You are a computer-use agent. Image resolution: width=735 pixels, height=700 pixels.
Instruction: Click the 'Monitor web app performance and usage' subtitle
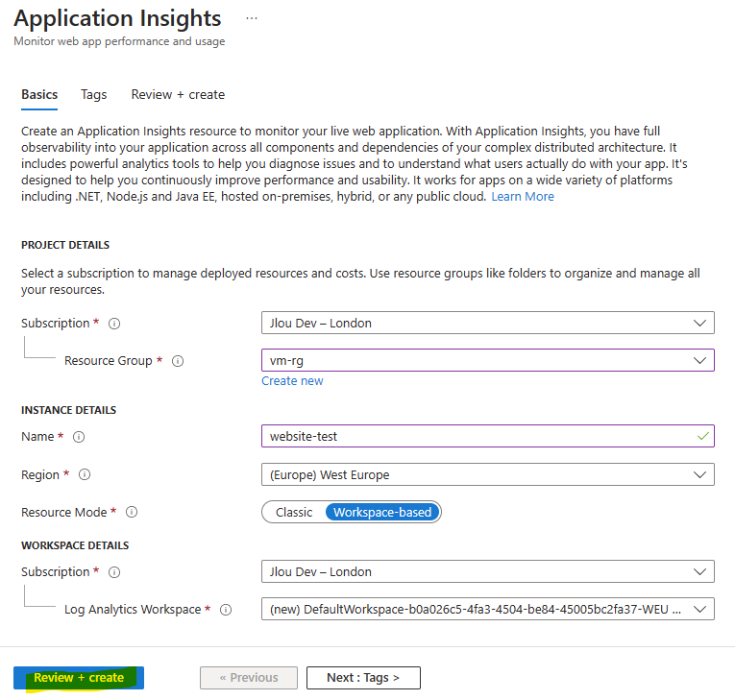(119, 41)
